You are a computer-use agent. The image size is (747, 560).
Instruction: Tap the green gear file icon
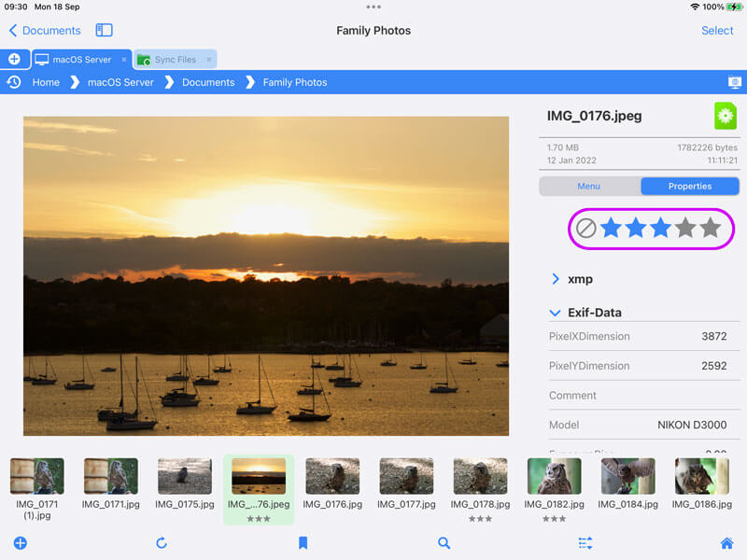[x=726, y=116]
